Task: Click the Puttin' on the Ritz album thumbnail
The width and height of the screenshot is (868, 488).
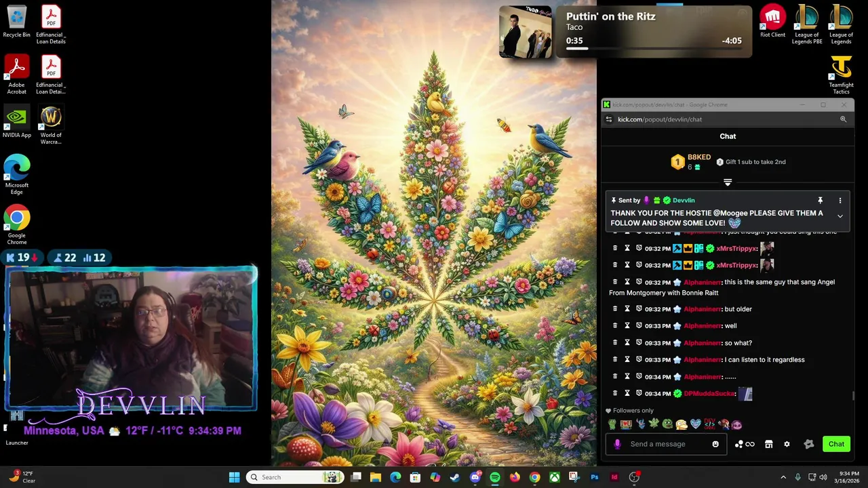Action: click(526, 32)
